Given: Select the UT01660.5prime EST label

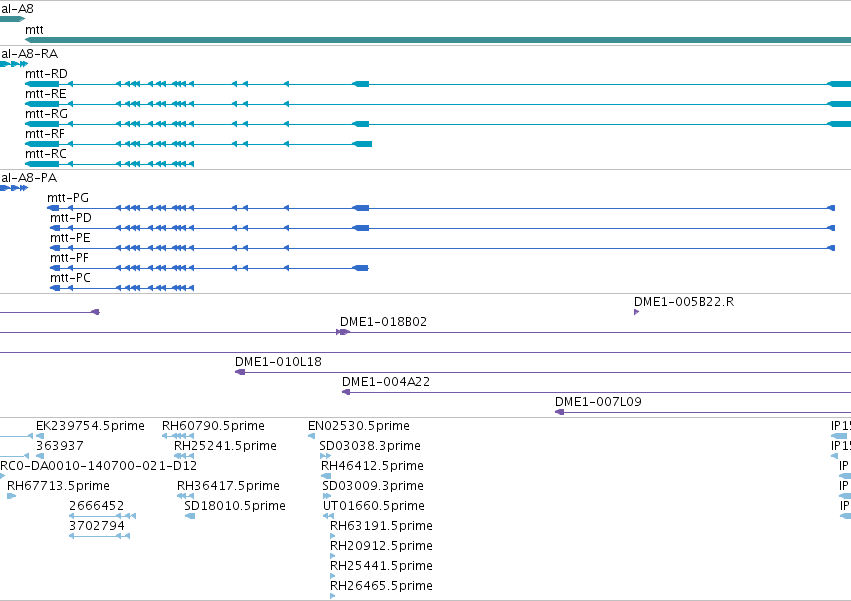Looking at the screenshot, I should pos(374,507).
